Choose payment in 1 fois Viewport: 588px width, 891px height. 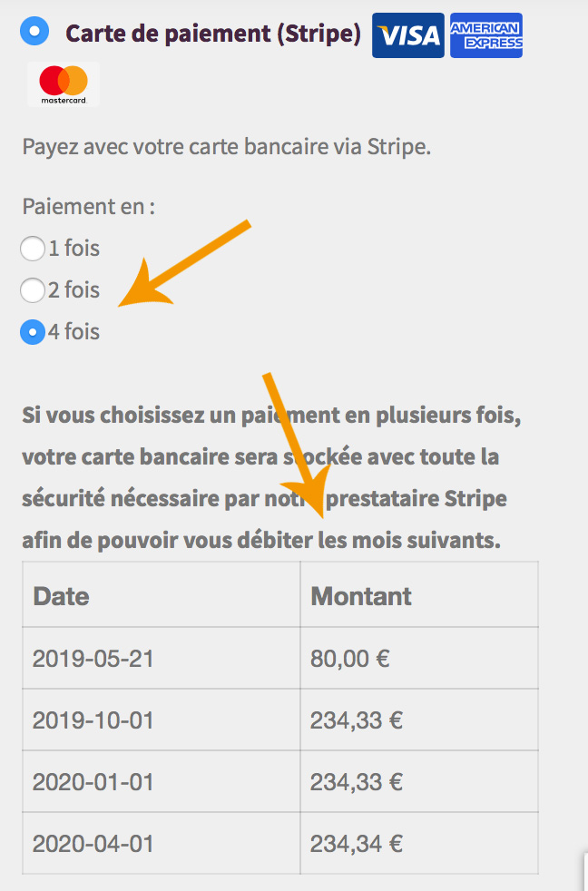tap(33, 249)
